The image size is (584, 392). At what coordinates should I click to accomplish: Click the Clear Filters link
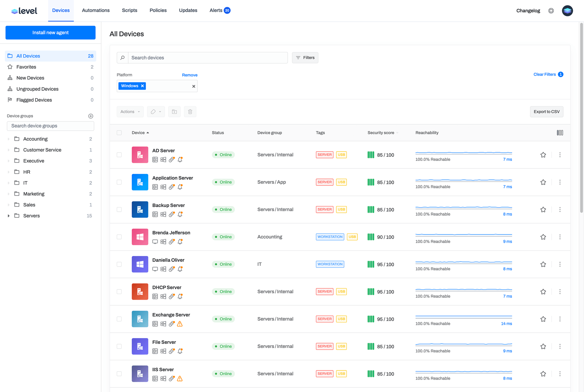tap(544, 74)
